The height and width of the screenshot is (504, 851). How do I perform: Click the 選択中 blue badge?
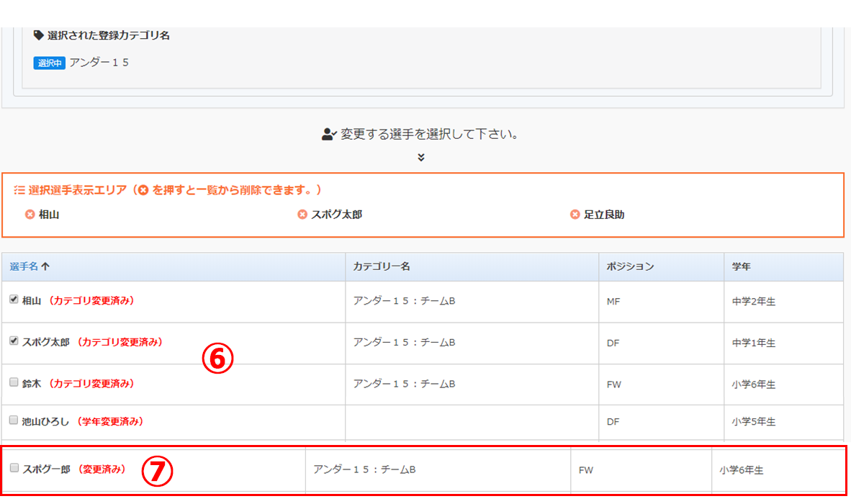49,63
